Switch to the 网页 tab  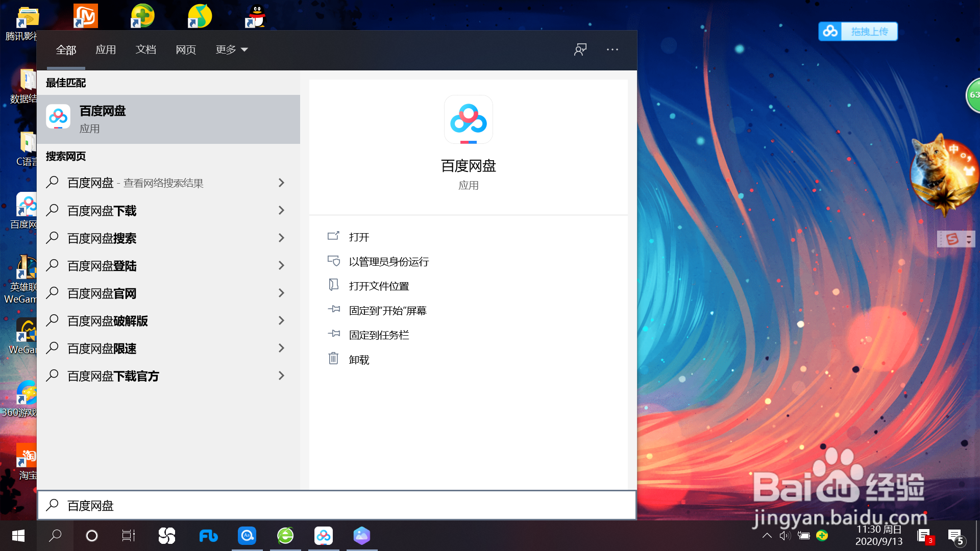coord(186,49)
